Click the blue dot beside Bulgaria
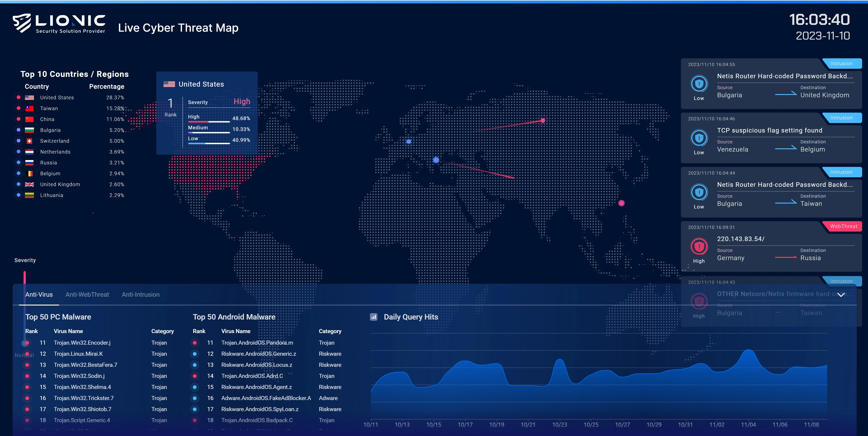 [x=19, y=130]
